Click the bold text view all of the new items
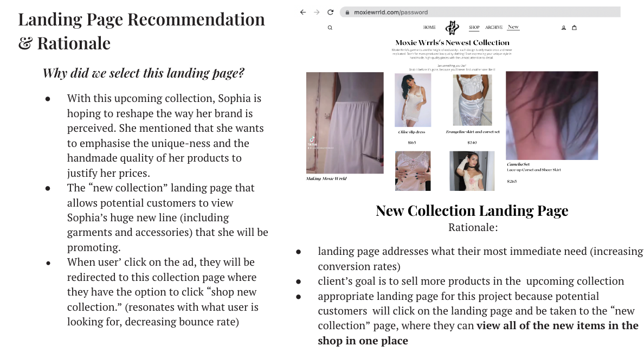The width and height of the screenshot is (644, 359). 478,333
